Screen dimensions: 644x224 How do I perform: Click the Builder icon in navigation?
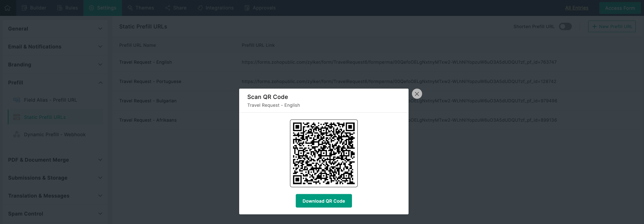(x=24, y=8)
